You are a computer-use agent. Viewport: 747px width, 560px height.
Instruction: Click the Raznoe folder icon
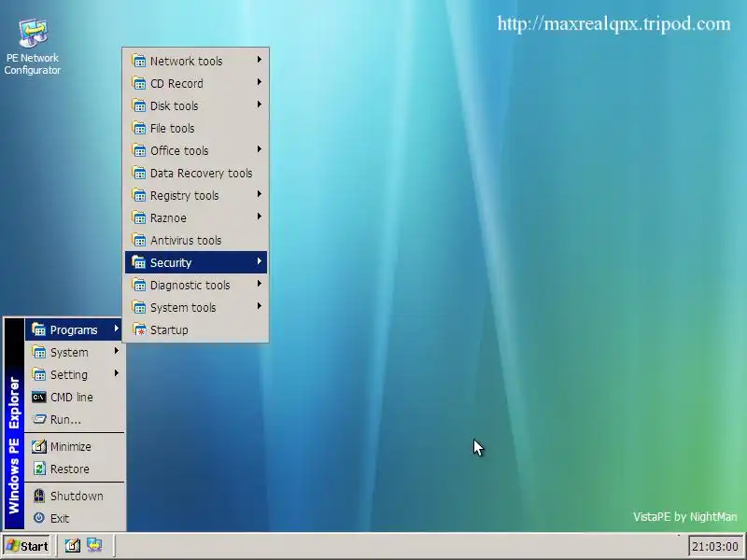point(138,217)
